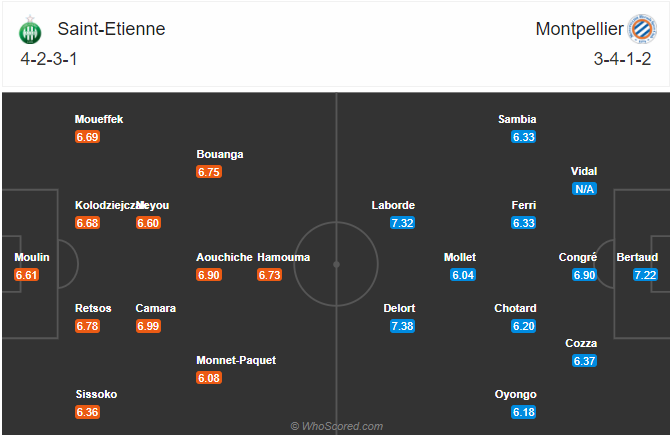The image size is (672, 435).
Task: Click player name Mollet
Action: 460,257
